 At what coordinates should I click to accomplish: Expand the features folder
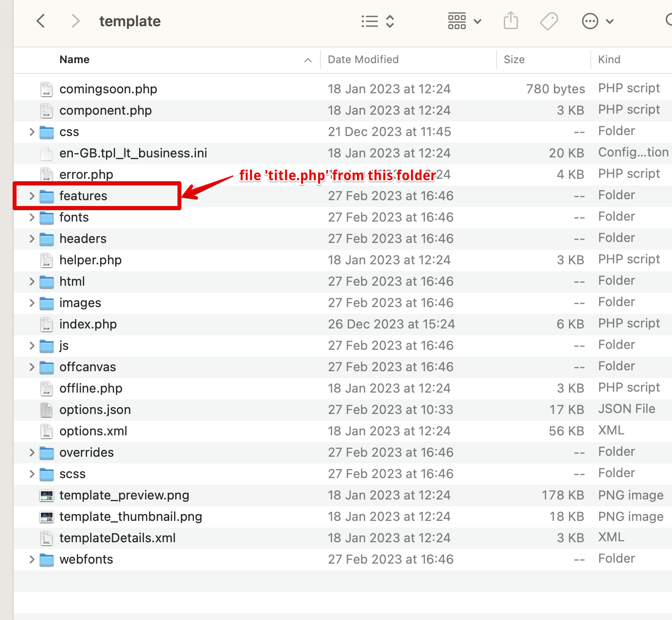tap(32, 196)
